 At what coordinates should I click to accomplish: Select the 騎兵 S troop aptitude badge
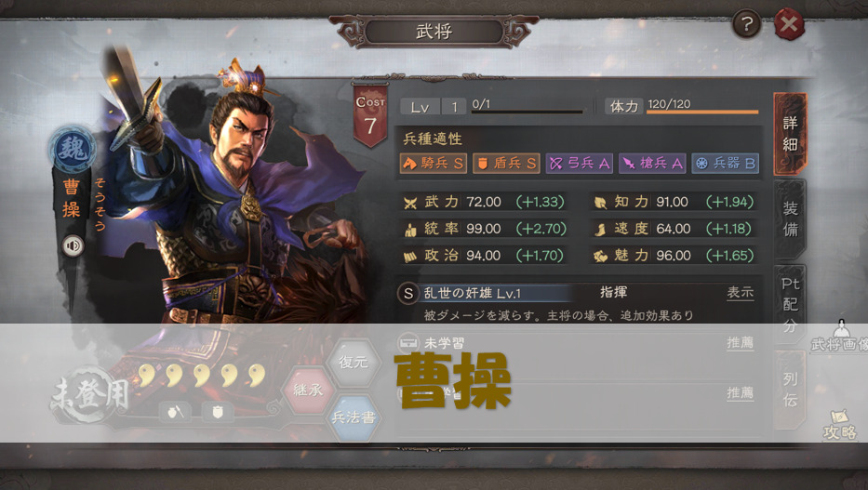433,163
